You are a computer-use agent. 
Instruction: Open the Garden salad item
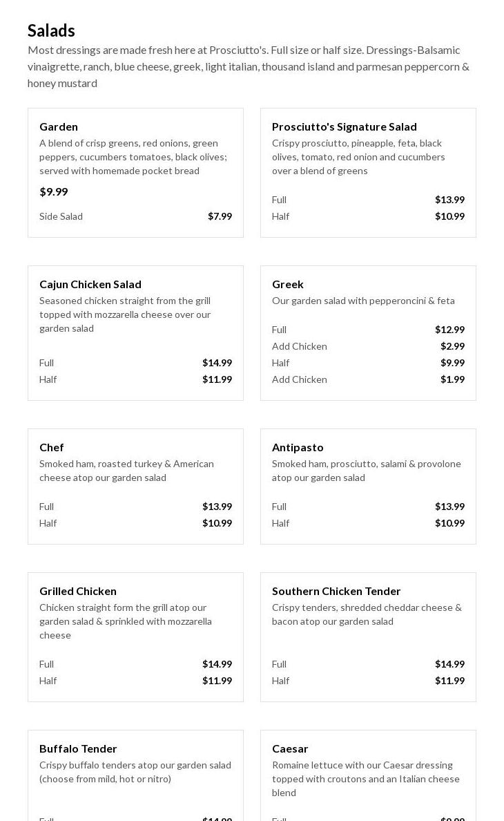pos(59,126)
